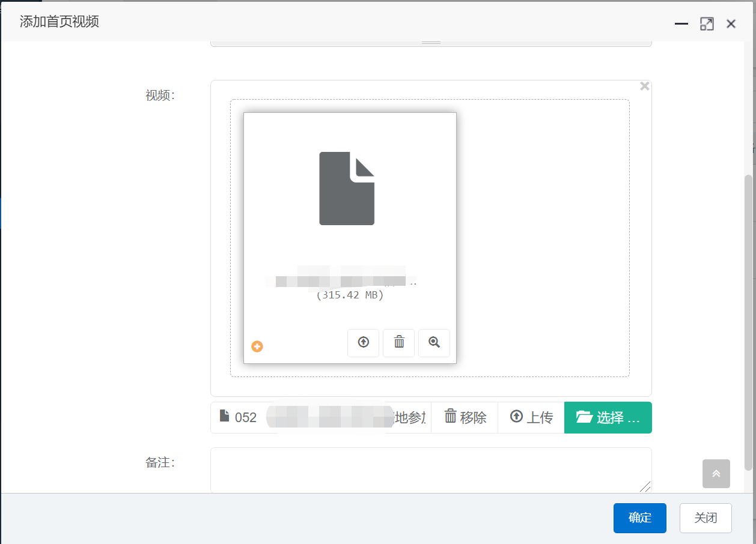Add another file via the orange plus icon
The image size is (756, 544).
tap(257, 346)
